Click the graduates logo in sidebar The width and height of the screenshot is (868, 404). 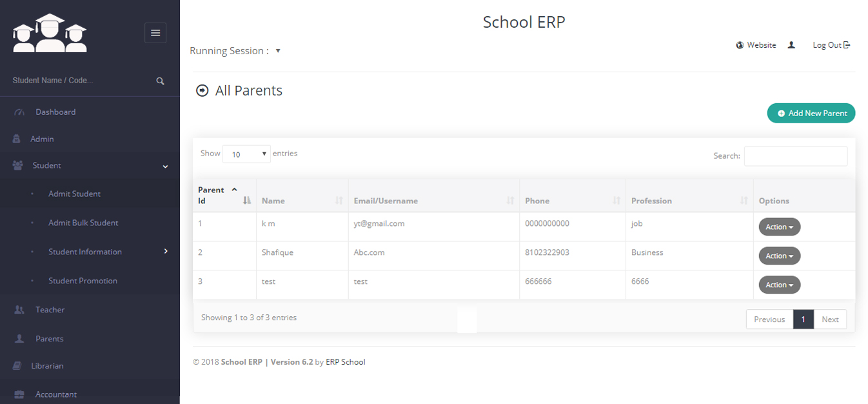click(50, 34)
